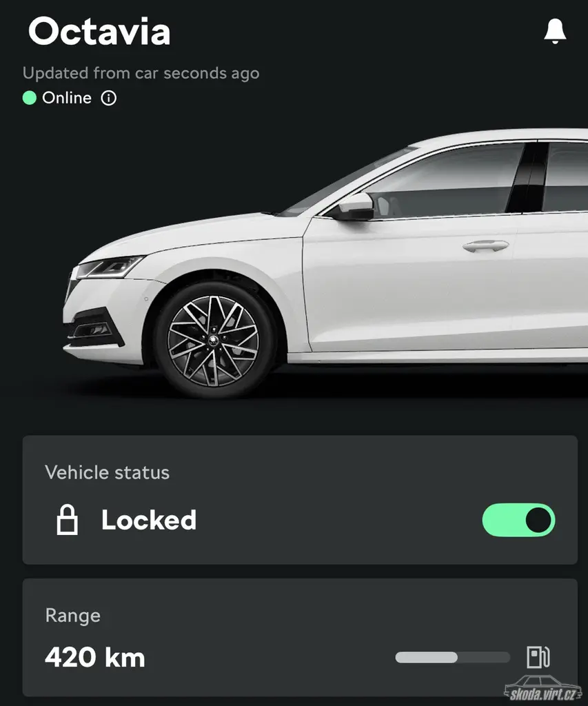Tap the fuel pump icon
This screenshot has width=588, height=706.
(538, 657)
